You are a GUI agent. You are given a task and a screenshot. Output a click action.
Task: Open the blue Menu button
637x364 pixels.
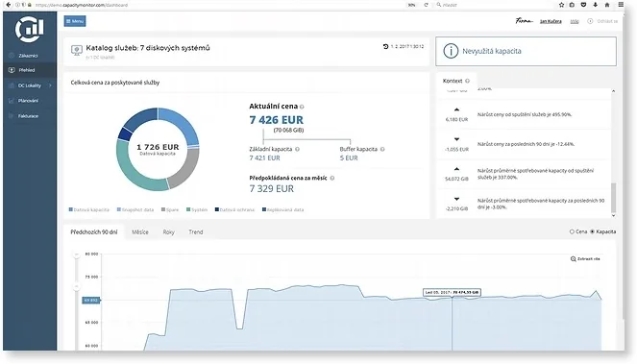[75, 21]
